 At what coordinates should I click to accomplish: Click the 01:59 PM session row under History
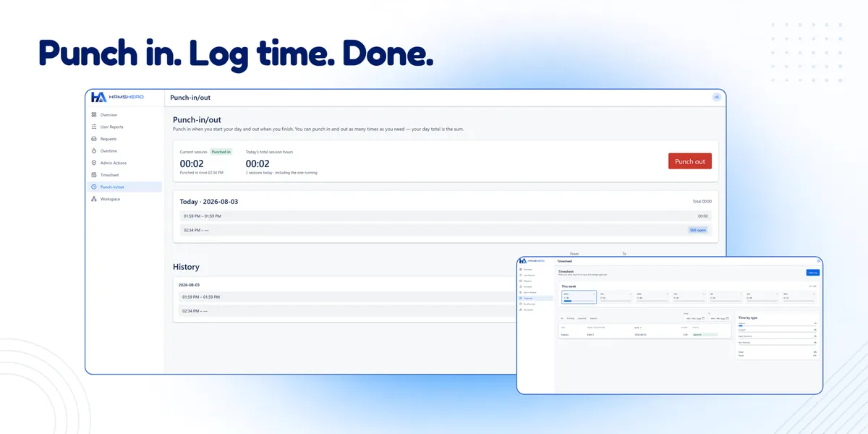348,297
